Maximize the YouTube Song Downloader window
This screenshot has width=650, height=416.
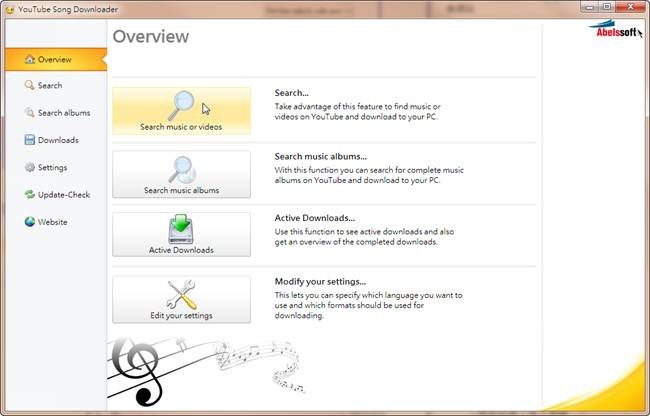(x=607, y=7)
